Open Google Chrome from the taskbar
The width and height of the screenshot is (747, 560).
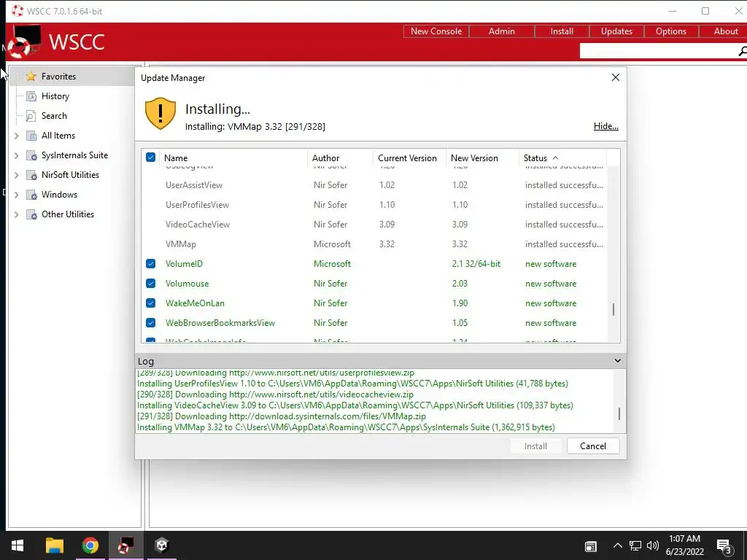tap(90, 545)
